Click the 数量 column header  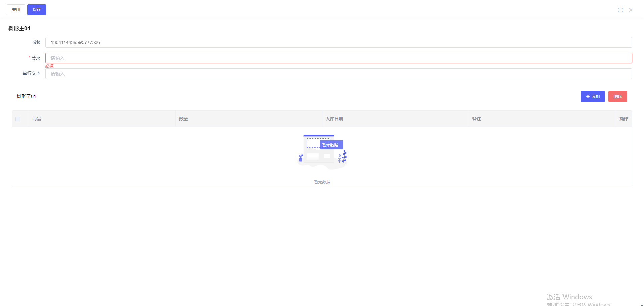click(x=183, y=119)
